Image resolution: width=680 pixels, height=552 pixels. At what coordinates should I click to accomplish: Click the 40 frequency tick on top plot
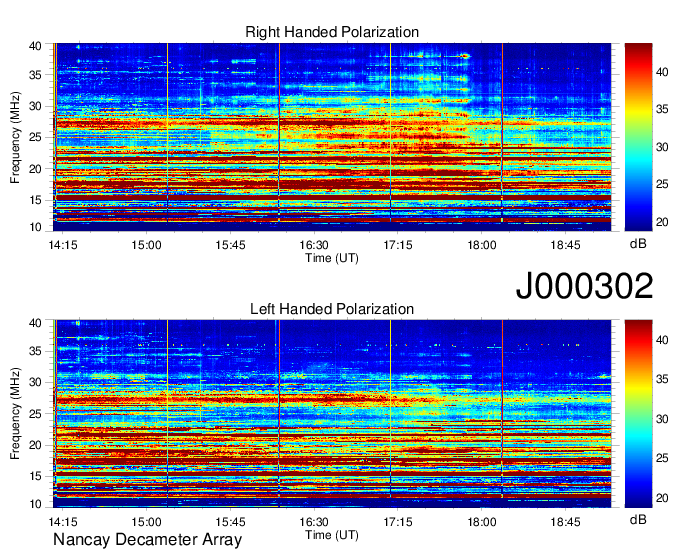click(x=35, y=46)
